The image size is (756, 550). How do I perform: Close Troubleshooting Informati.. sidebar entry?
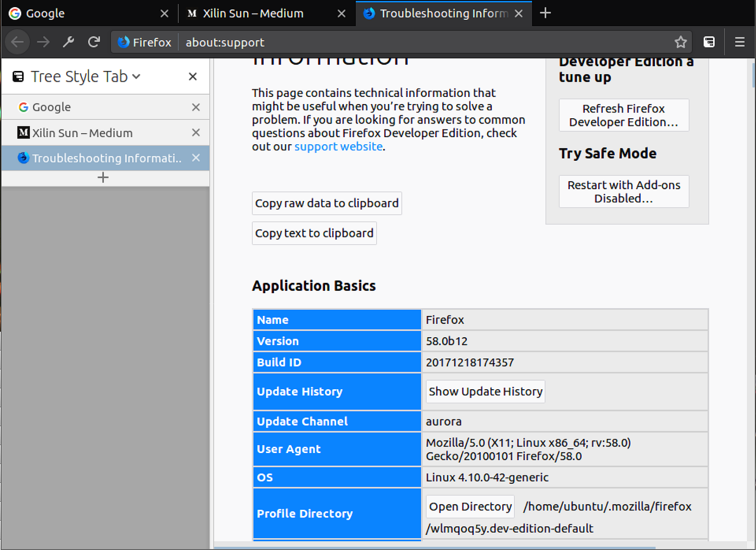(x=196, y=158)
